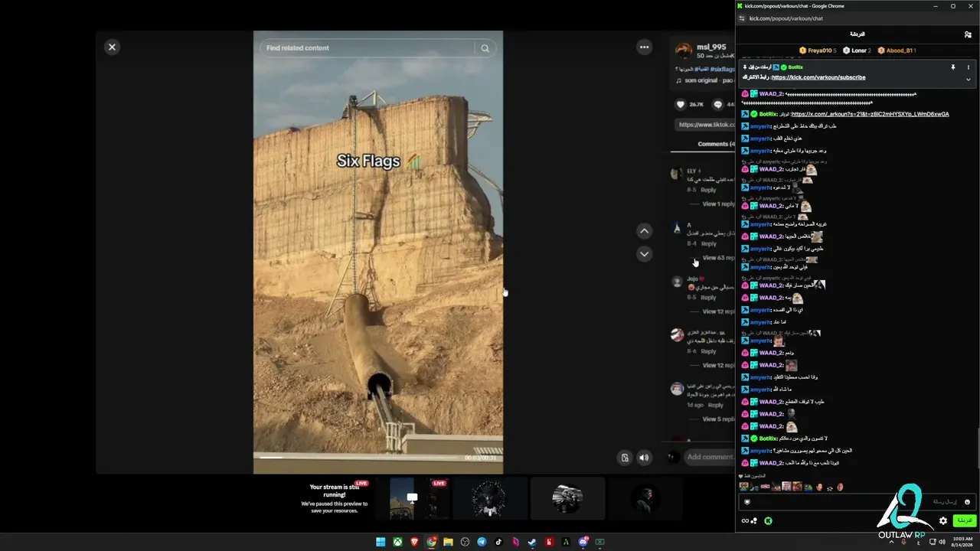980x551 pixels.
Task: Click the Add comment field
Action: [x=710, y=458]
